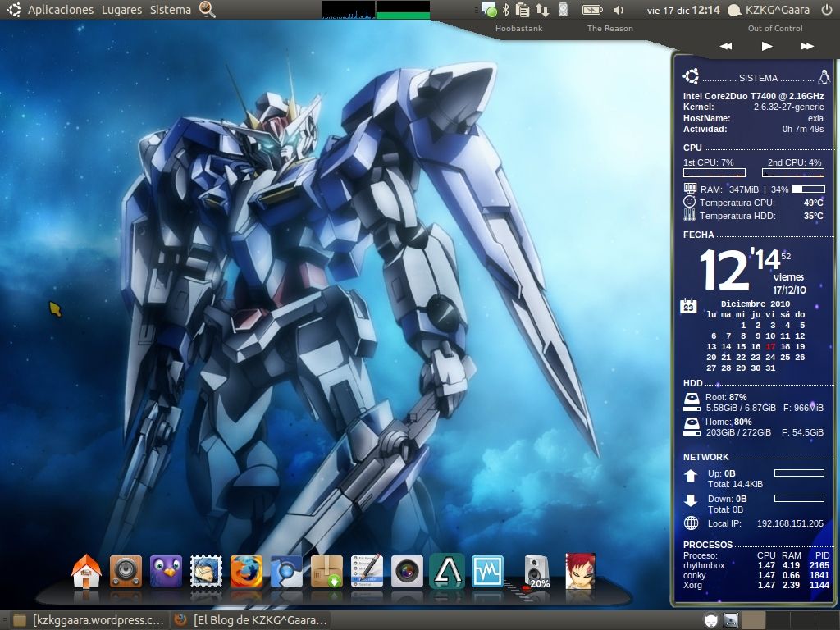Click the Hoobastank artist label
This screenshot has height=630, width=840.
click(x=518, y=29)
